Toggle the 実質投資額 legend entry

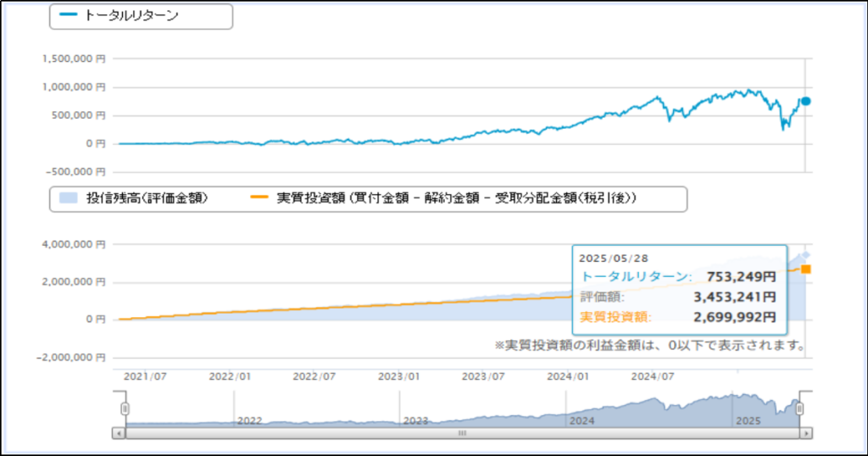tap(443, 197)
